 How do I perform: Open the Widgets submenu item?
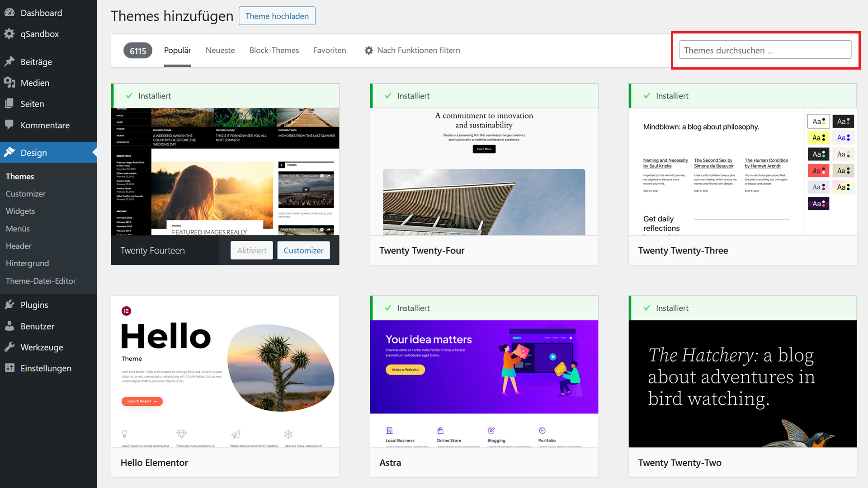20,211
